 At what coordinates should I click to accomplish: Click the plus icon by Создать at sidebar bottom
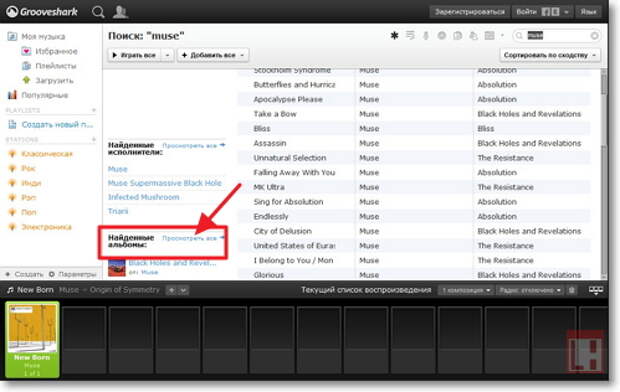[8, 274]
